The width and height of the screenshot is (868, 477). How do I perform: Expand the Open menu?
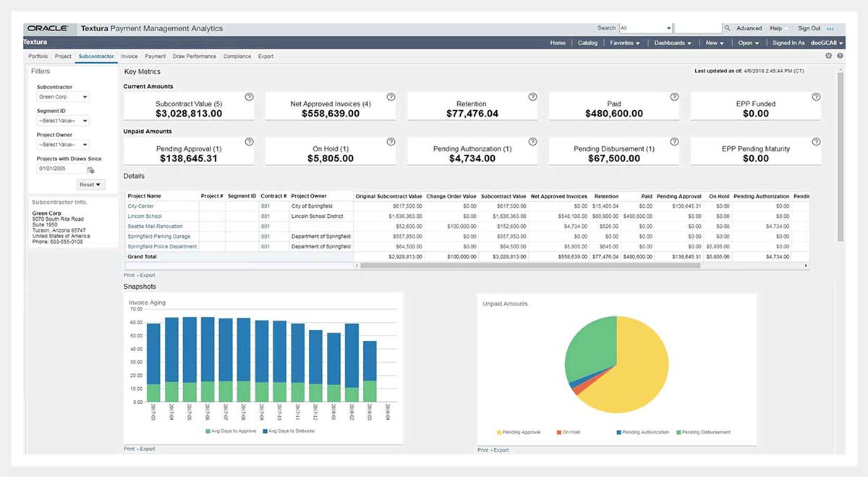pyautogui.click(x=749, y=43)
